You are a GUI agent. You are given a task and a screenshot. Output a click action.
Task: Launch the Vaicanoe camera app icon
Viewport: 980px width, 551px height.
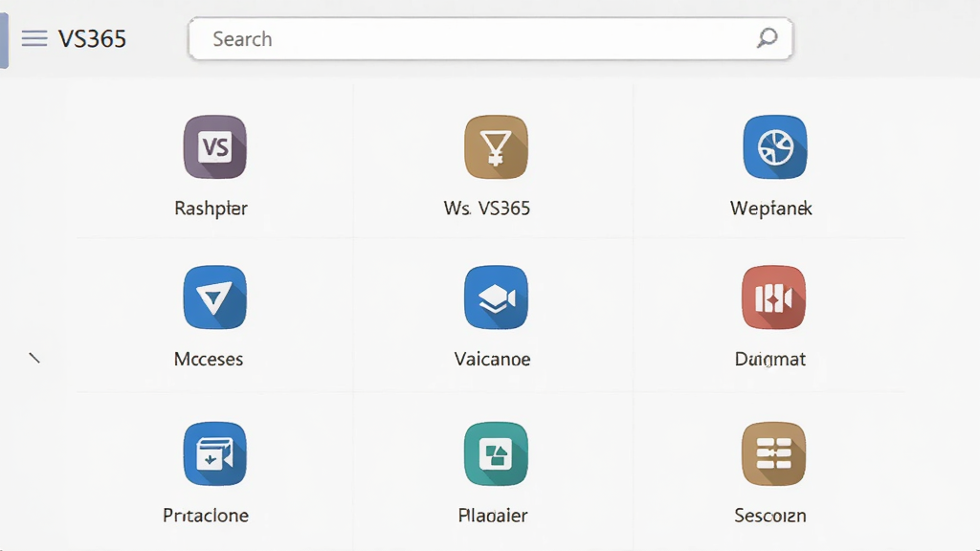pyautogui.click(x=497, y=298)
